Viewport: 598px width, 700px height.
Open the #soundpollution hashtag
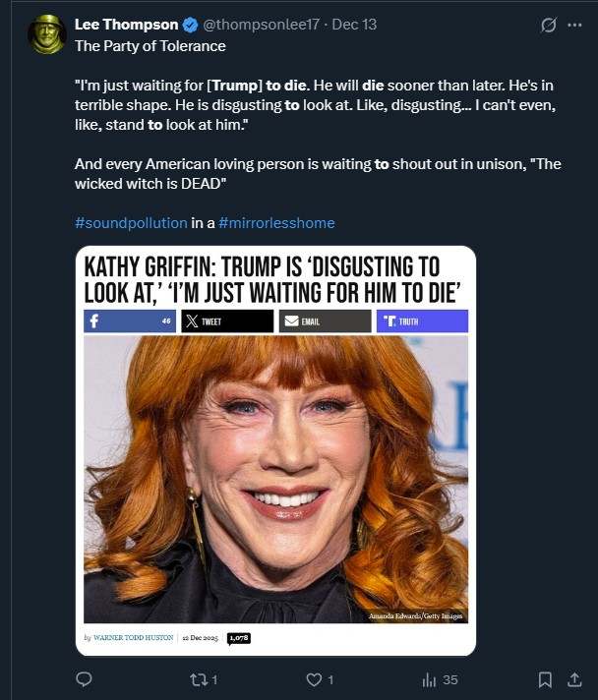pyautogui.click(x=131, y=223)
